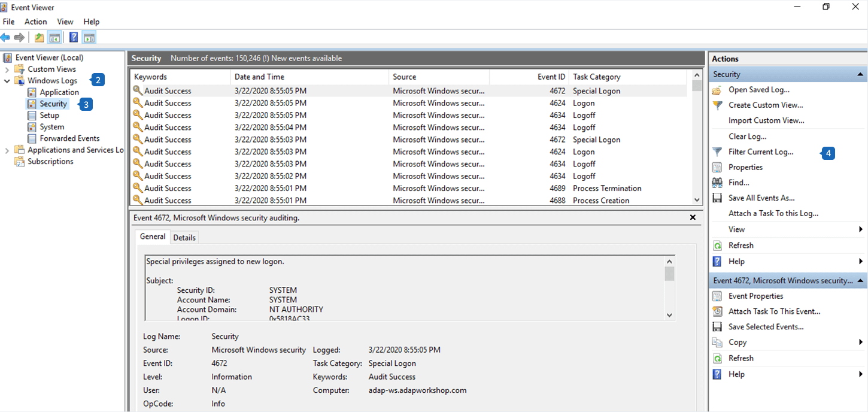Toggle the console tree visibility
Image resolution: width=868 pixels, height=412 pixels.
click(54, 37)
